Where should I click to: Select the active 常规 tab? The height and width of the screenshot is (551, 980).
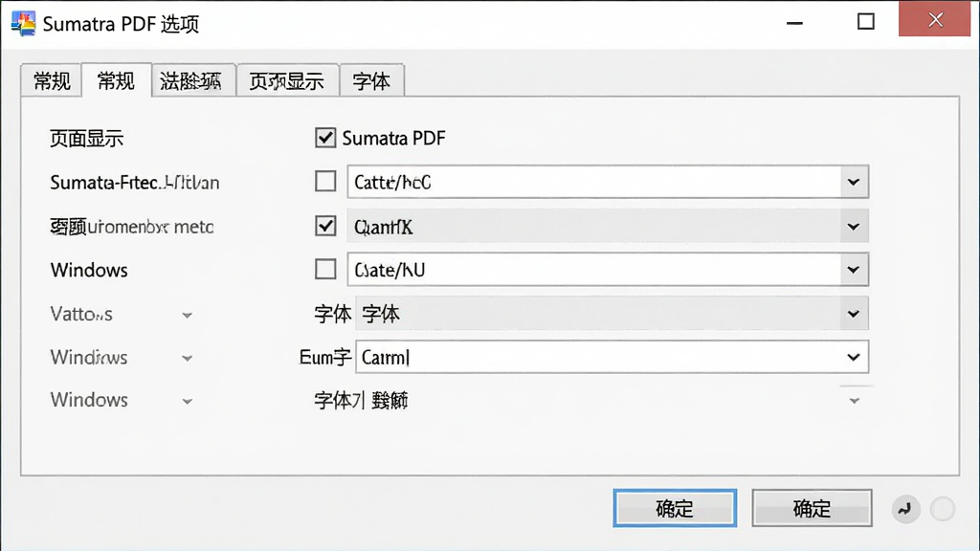[116, 80]
